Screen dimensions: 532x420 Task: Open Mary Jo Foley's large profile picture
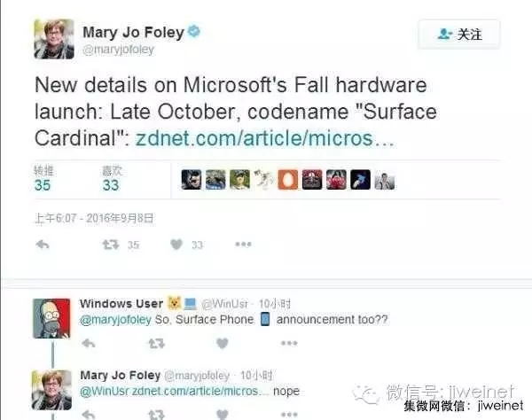pos(54,39)
